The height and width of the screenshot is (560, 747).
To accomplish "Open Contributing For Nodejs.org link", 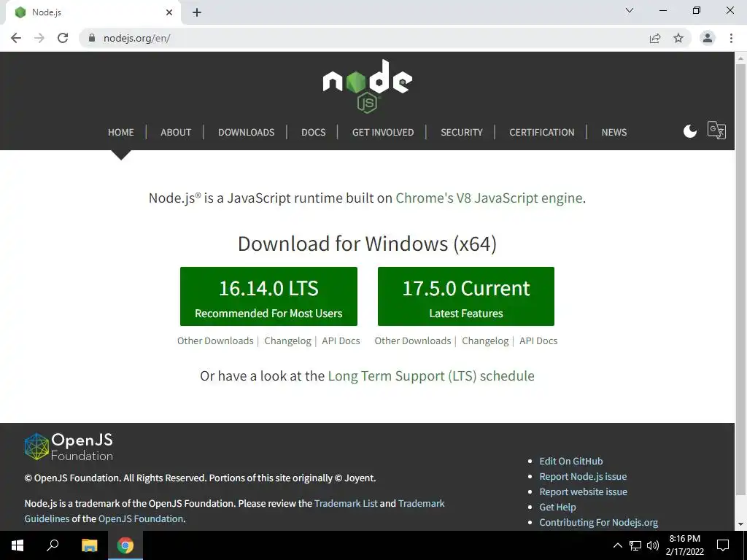I will pyautogui.click(x=598, y=522).
